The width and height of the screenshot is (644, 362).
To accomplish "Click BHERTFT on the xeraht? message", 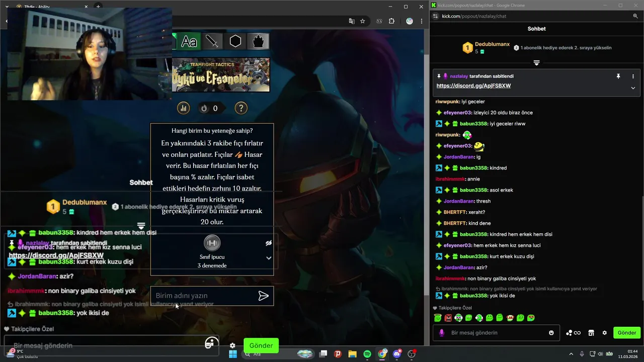I will pos(455,212).
